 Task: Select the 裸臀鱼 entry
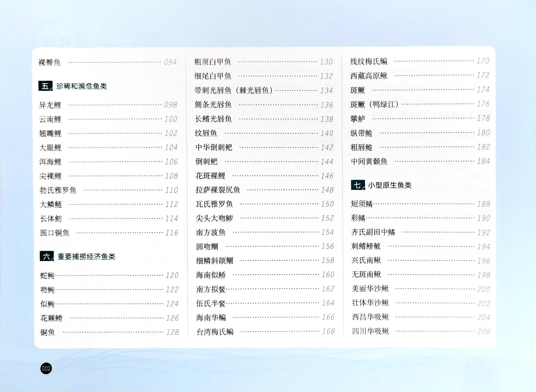click(x=50, y=62)
